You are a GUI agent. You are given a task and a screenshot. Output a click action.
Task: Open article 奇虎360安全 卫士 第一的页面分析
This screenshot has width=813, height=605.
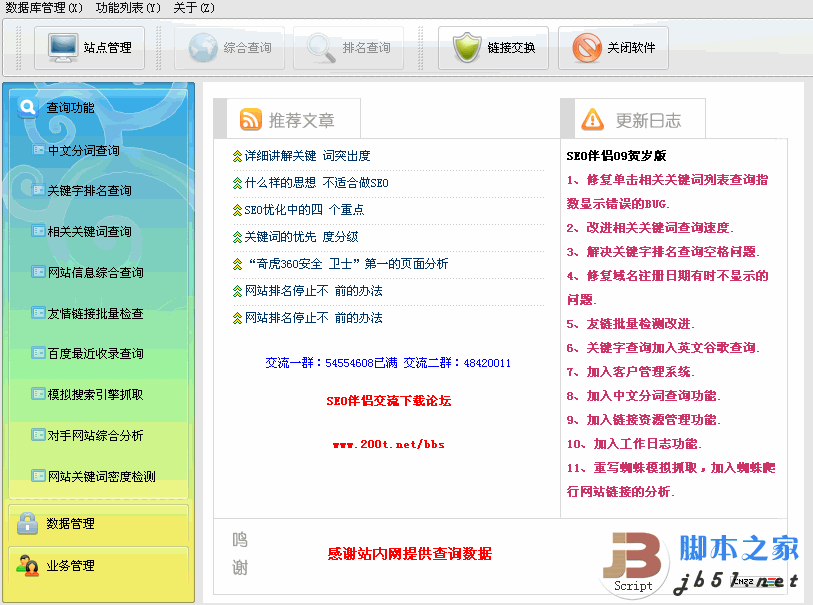[x=348, y=264]
